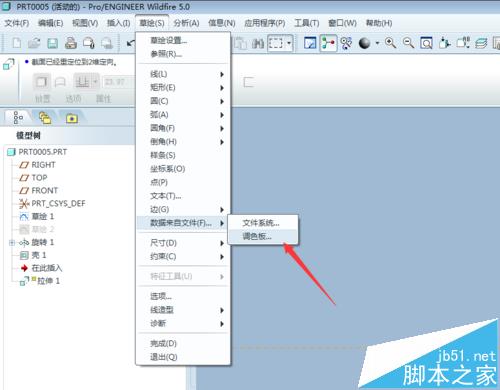Expand the 尺寸(D) submenu
The image size is (500, 390).
point(183,243)
